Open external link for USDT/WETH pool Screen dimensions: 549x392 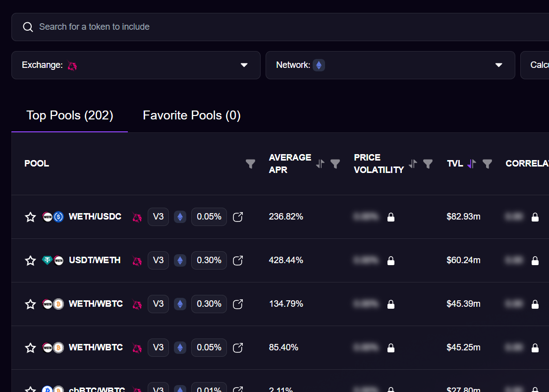[238, 261]
